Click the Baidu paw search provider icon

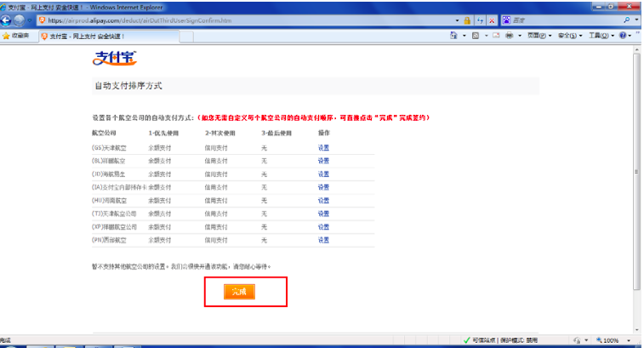tap(506, 20)
